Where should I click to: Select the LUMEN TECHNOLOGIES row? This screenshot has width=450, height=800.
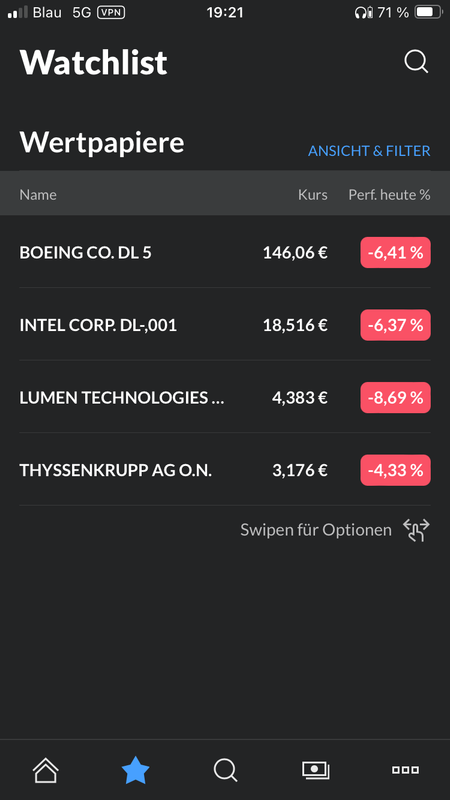pos(225,397)
